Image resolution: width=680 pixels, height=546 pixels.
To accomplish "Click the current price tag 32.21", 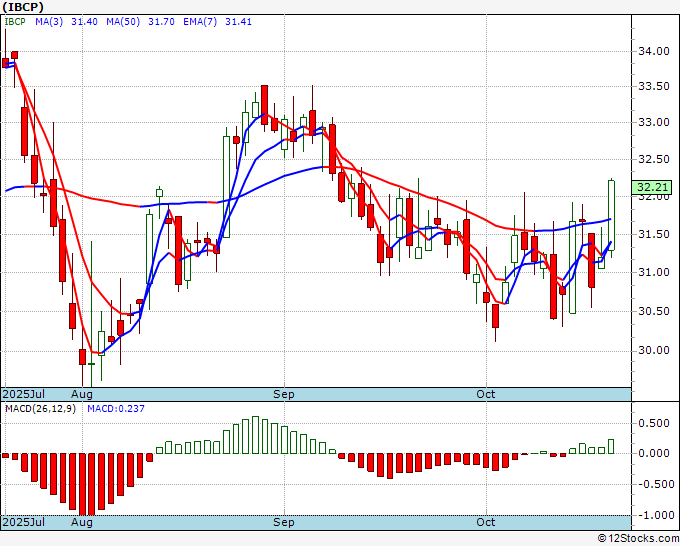I will [x=652, y=187].
